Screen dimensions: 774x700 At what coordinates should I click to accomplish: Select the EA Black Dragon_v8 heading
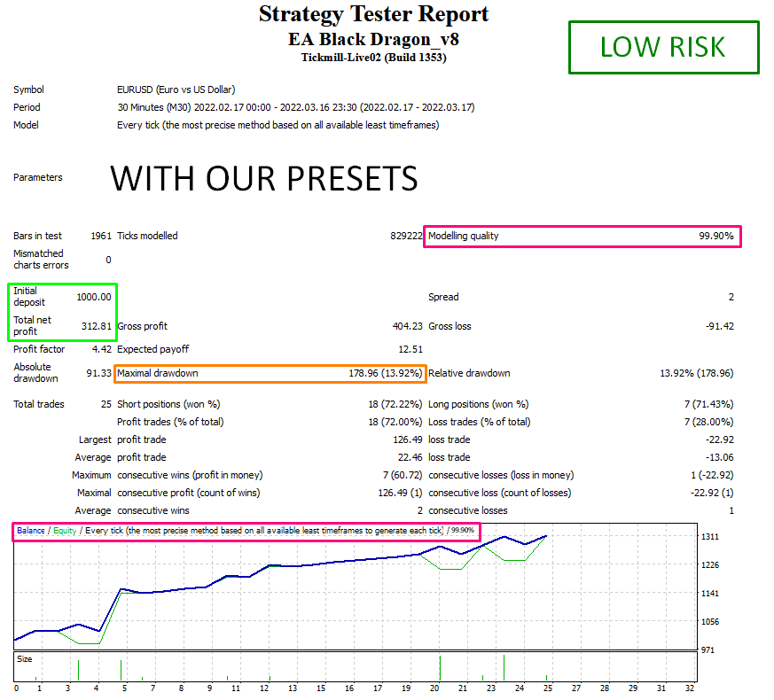click(x=373, y=39)
